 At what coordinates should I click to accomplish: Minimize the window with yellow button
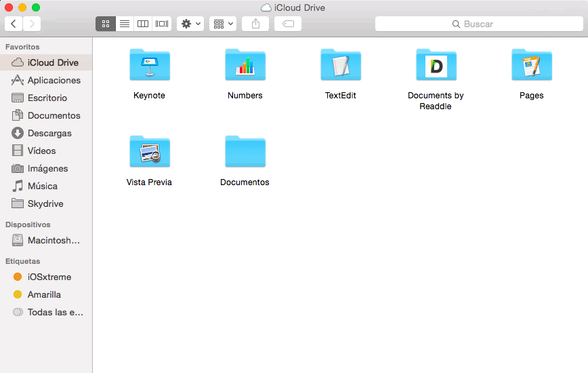click(x=22, y=7)
